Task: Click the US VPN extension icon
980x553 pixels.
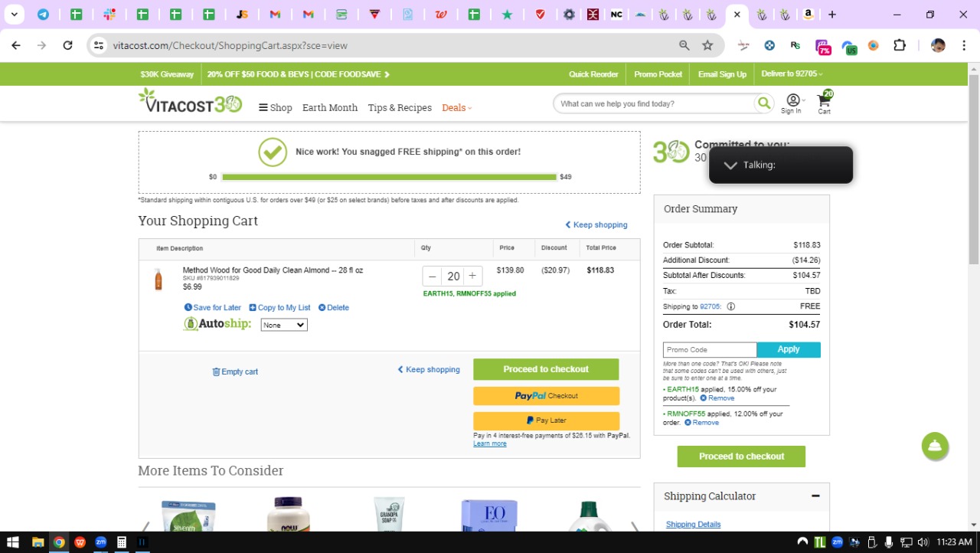Action: point(849,47)
